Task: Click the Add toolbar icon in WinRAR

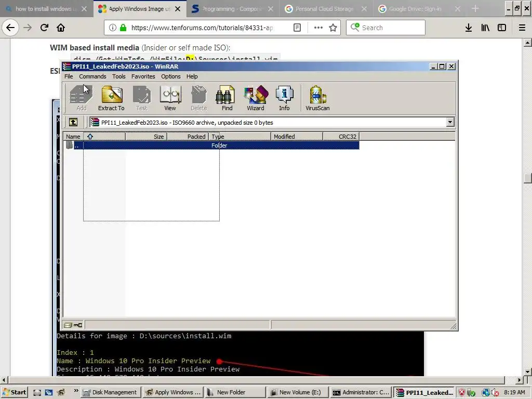Action: point(81,98)
